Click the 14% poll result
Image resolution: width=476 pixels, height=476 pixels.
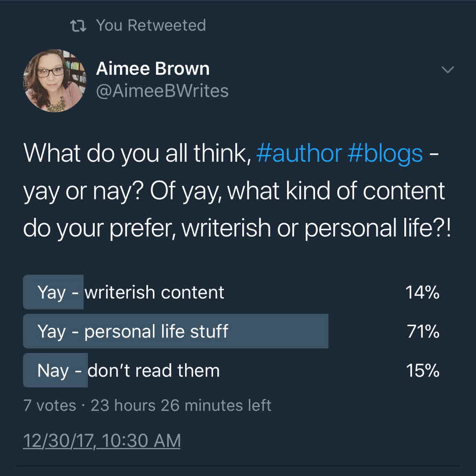(422, 292)
